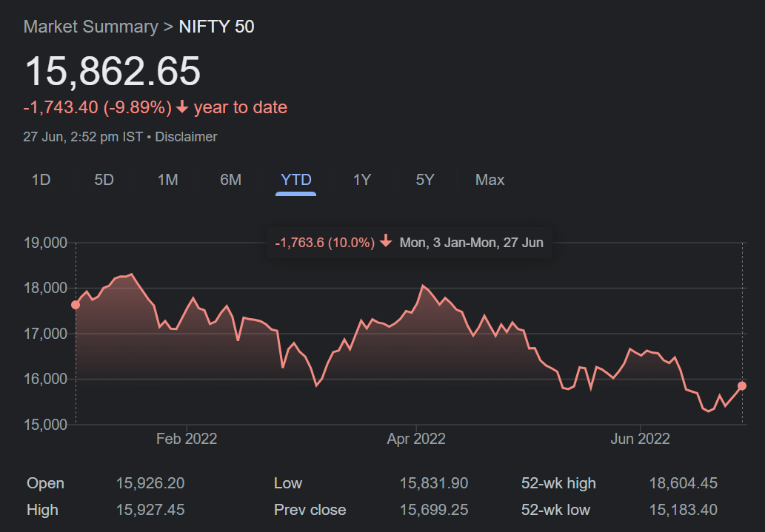
Task: Click the 15,000 y-axis label
Action: (46, 425)
